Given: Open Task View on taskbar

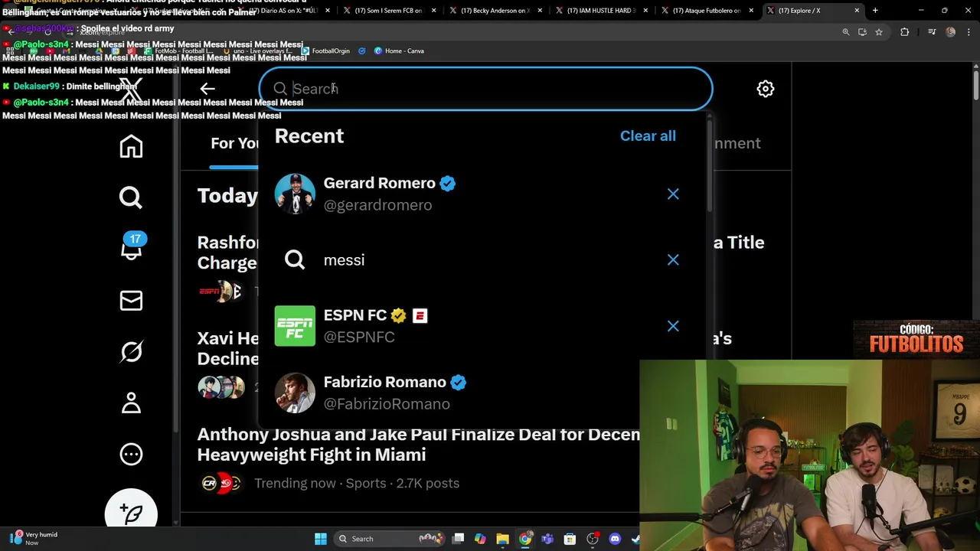Looking at the screenshot, I should [x=458, y=539].
